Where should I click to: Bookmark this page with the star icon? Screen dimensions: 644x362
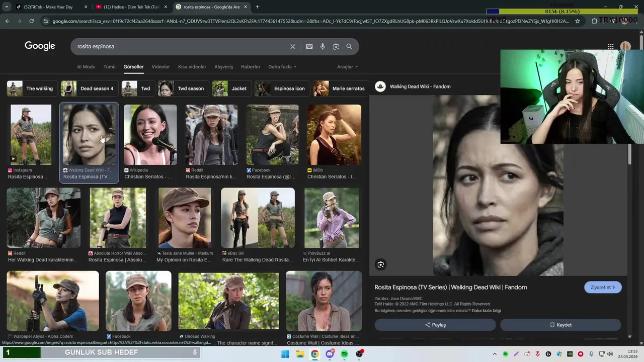tap(578, 21)
